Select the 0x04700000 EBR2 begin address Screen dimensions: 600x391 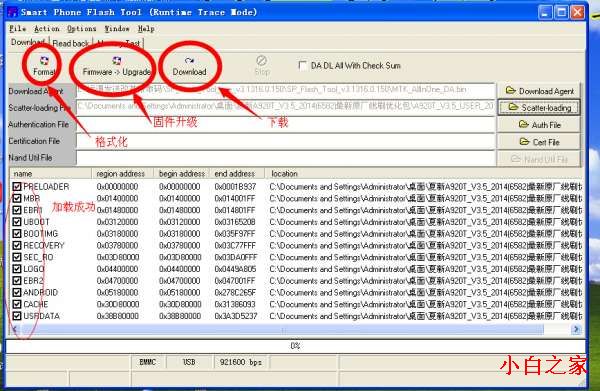point(180,281)
